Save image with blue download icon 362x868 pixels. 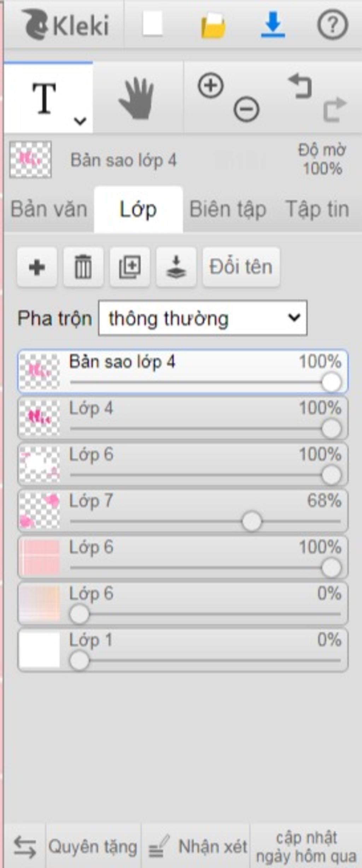click(273, 24)
